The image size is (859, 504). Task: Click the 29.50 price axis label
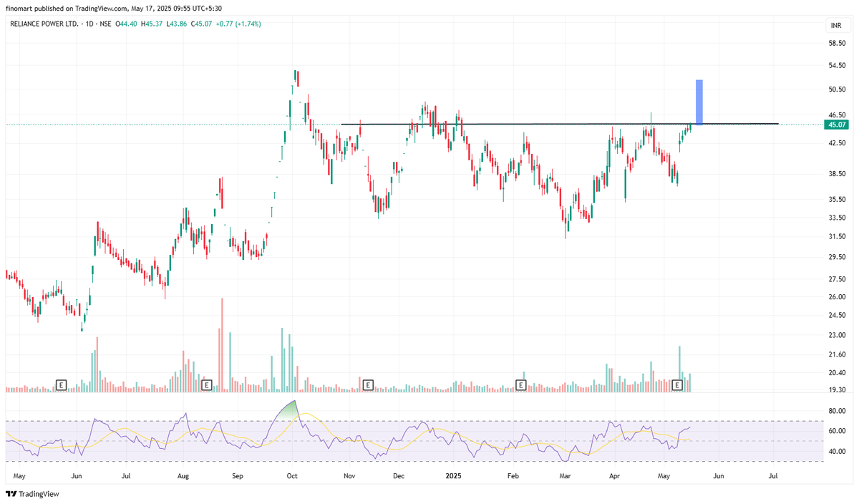[836, 257]
